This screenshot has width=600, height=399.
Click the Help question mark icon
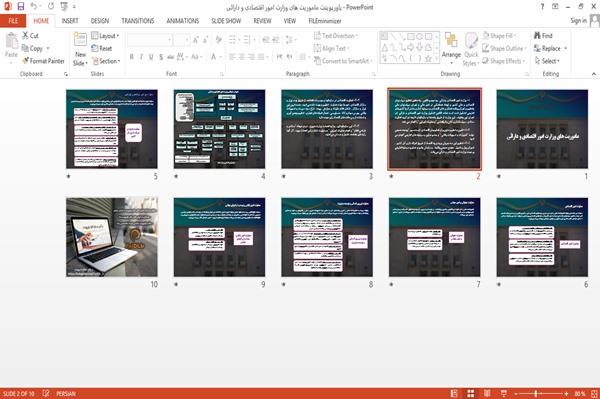pos(542,7)
